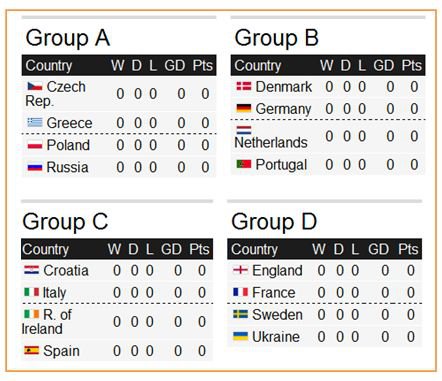
Task: Click the Portugal flag icon
Action: [244, 164]
